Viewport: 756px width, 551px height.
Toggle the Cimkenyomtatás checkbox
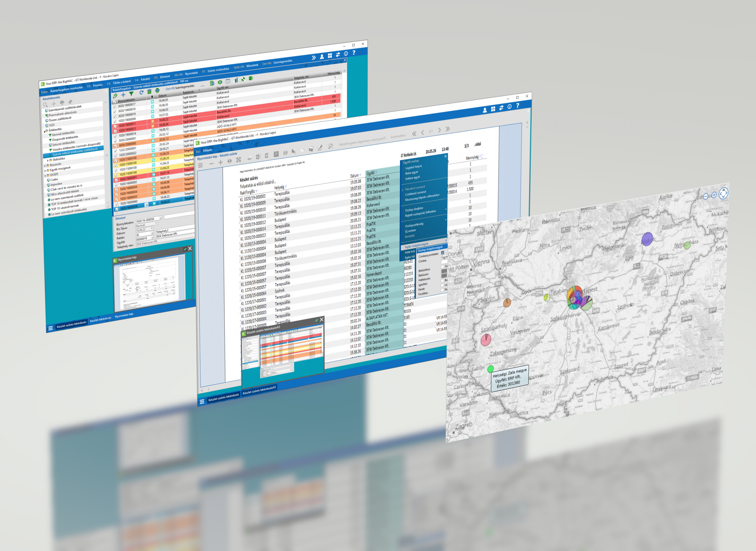pos(442,253)
